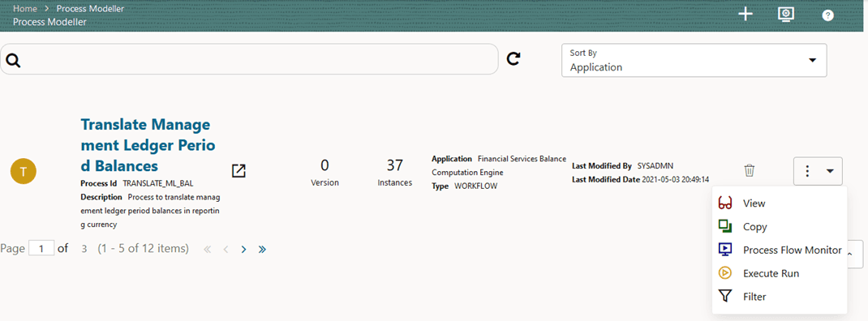Click Financial Services Balance Computation Engine text

(499, 165)
